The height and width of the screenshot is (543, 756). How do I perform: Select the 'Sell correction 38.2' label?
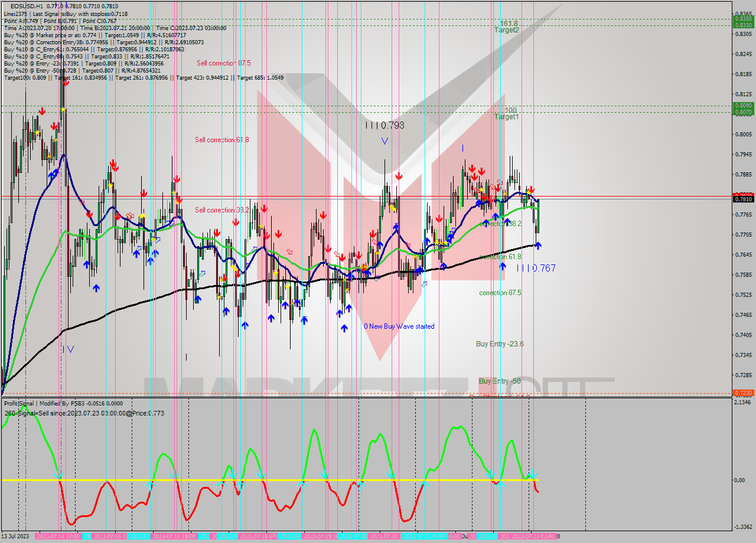coord(222,210)
